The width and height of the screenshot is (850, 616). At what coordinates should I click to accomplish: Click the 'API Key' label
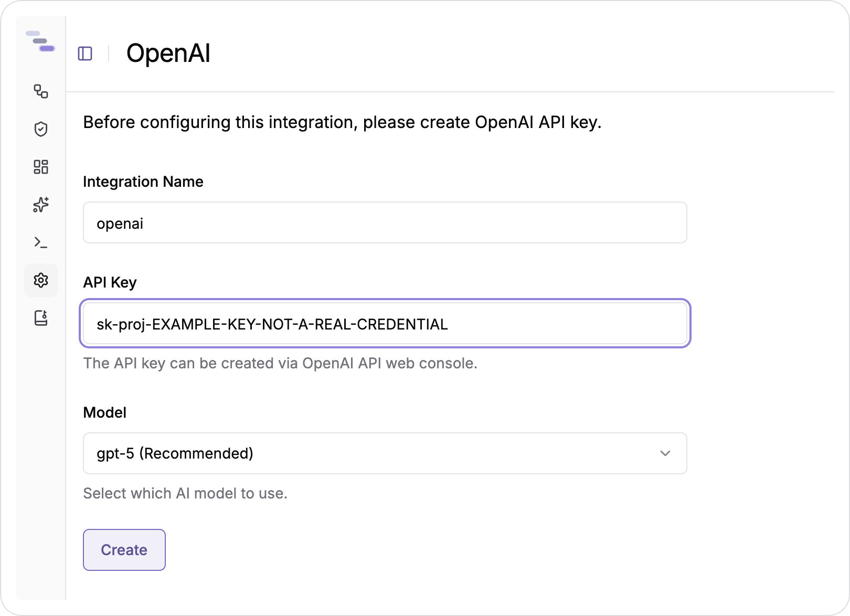(x=110, y=282)
